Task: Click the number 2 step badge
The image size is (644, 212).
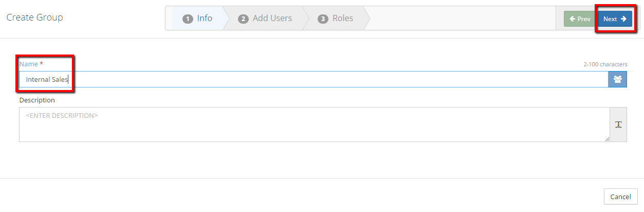Action: [243, 19]
